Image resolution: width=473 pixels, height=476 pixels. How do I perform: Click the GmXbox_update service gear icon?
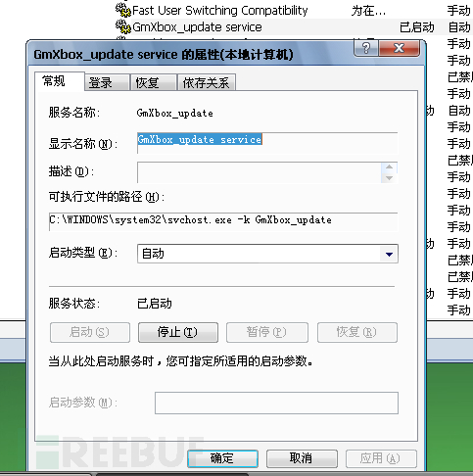(x=123, y=26)
